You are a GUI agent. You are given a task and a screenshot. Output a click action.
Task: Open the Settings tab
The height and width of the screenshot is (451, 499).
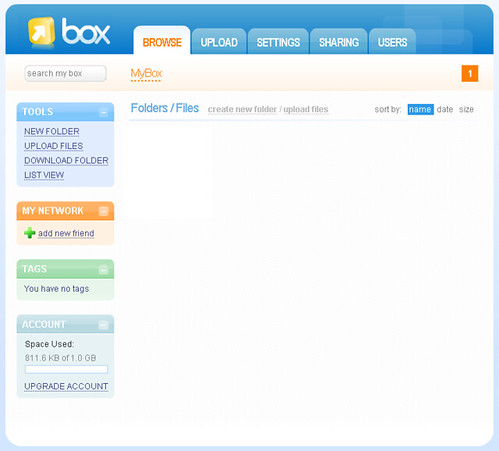[x=278, y=42]
